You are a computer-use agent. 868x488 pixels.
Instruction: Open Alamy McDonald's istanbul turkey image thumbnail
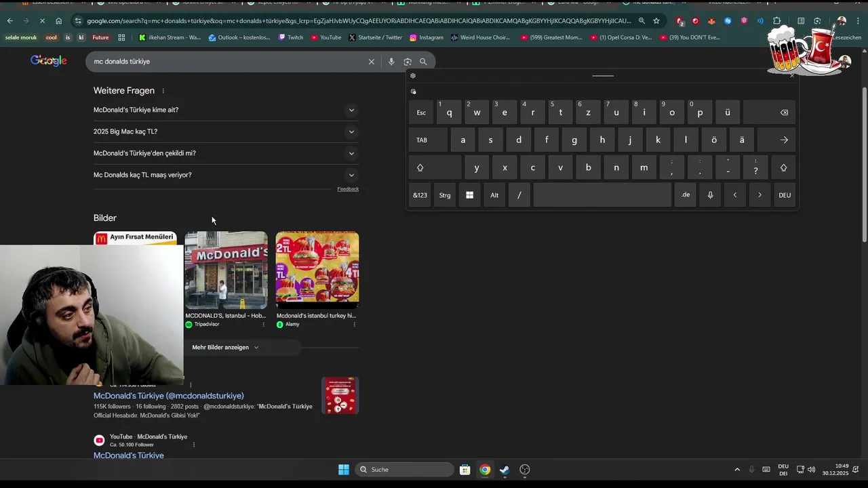317,270
